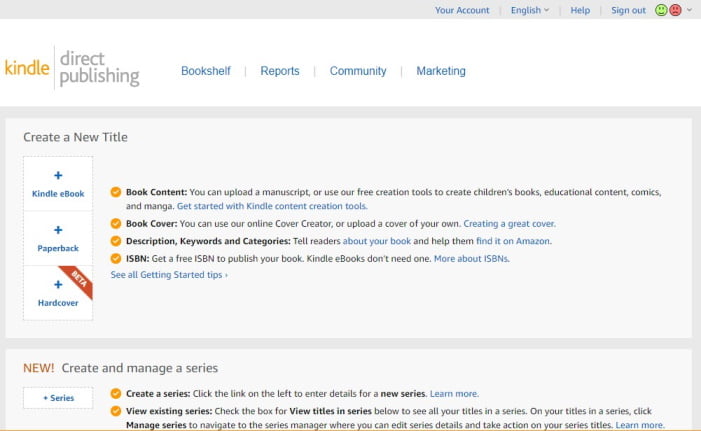This screenshot has height=431, width=701.
Task: Click the orange NEW! label
Action: [x=38, y=368]
